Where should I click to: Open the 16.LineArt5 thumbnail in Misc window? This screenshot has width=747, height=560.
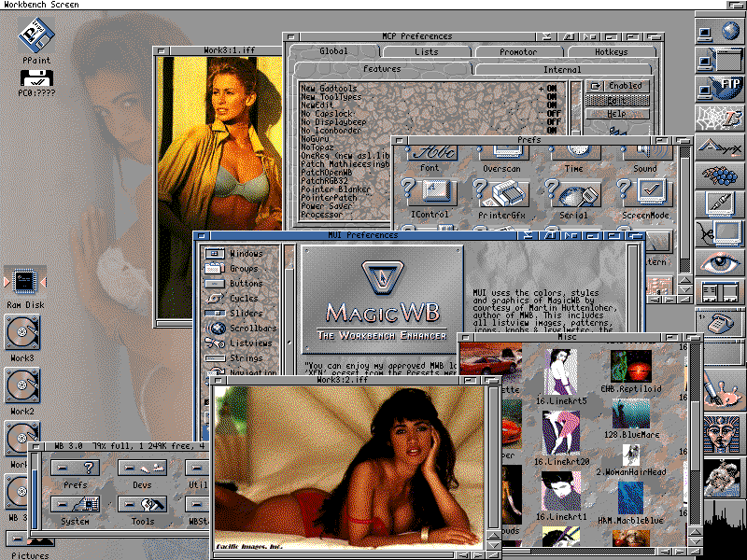pyautogui.click(x=561, y=371)
